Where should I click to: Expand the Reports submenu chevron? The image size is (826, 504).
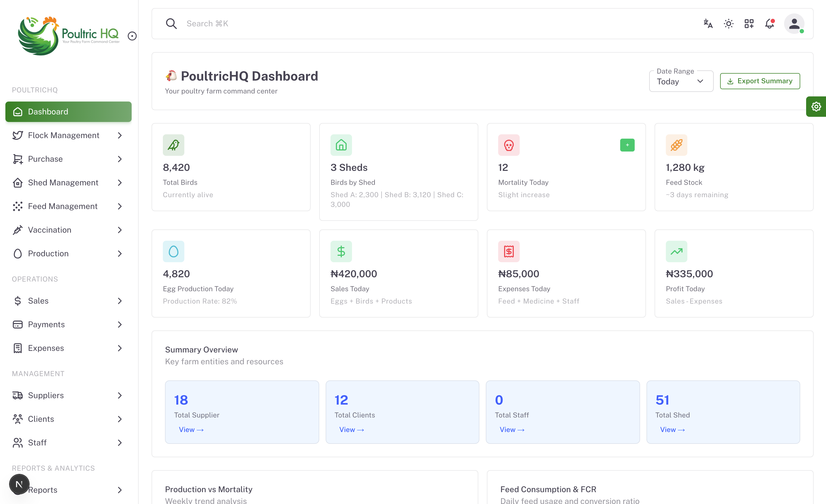coord(120,489)
